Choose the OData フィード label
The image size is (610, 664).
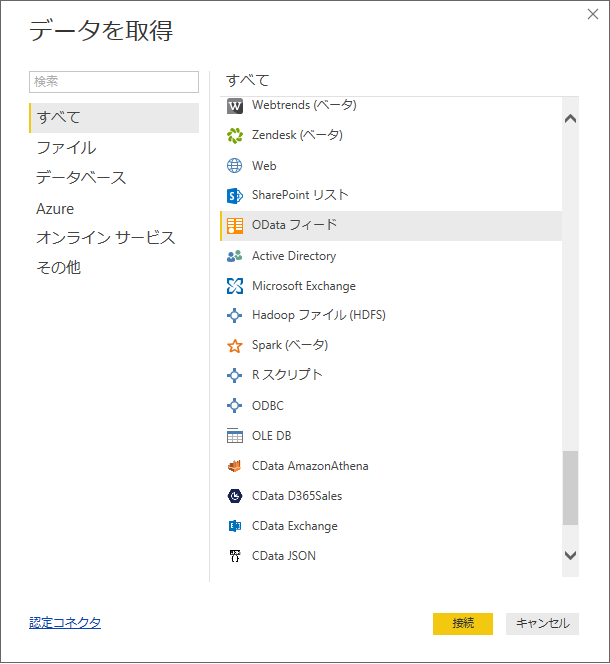click(294, 225)
